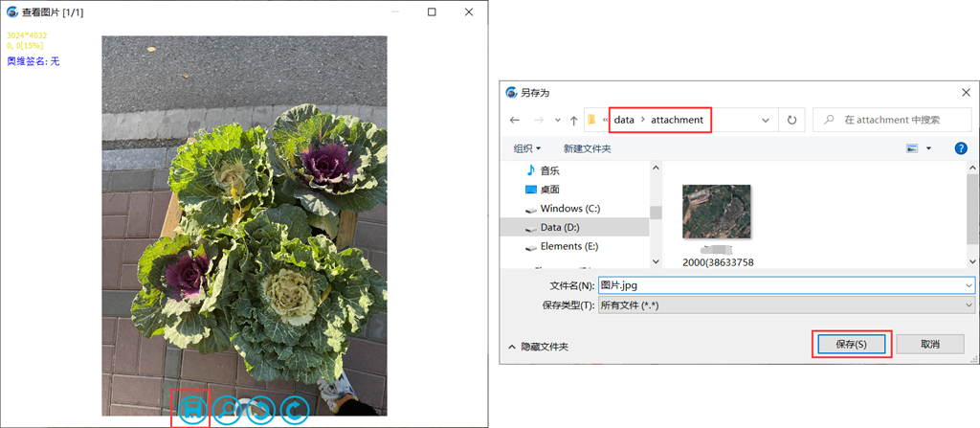980x428 pixels.
Task: Open the 组织 organize menu
Action: [x=527, y=148]
